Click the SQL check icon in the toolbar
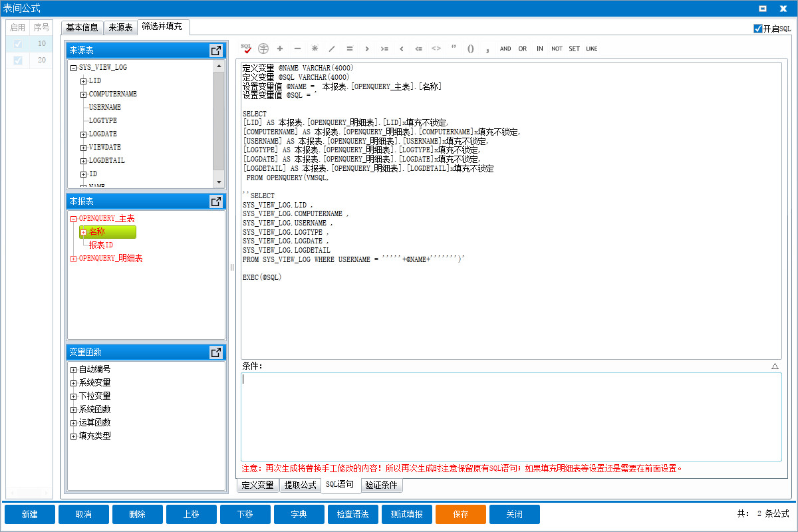This screenshot has width=798, height=532. click(247, 49)
